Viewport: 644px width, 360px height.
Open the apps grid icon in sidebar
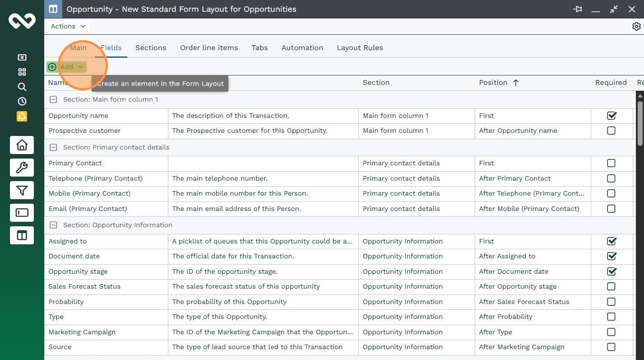pos(22,72)
